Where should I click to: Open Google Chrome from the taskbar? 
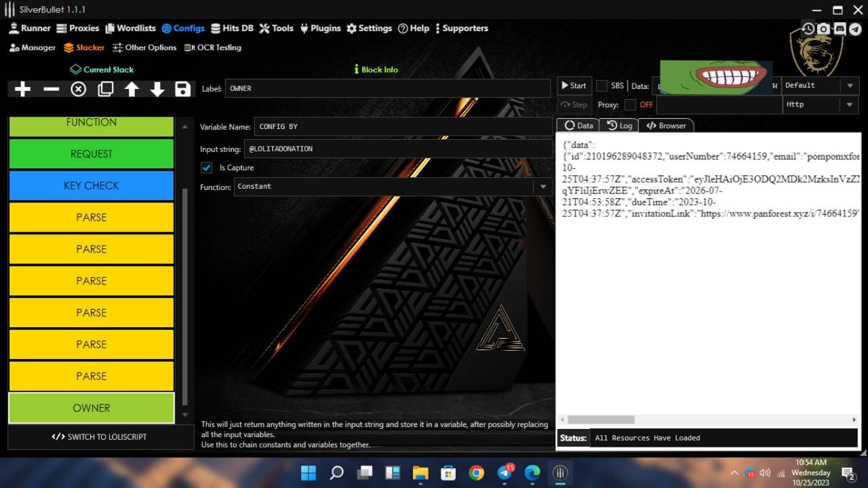click(476, 472)
